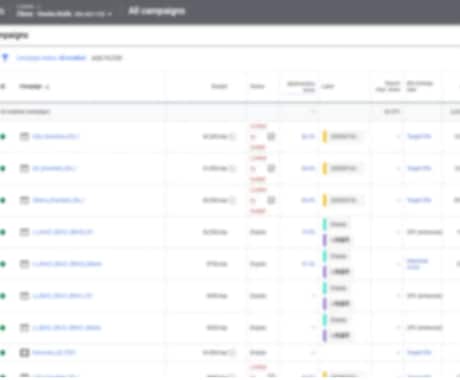Click budget info icon in second row
Image resolution: width=460 pixels, height=380 pixels.
coord(232,168)
